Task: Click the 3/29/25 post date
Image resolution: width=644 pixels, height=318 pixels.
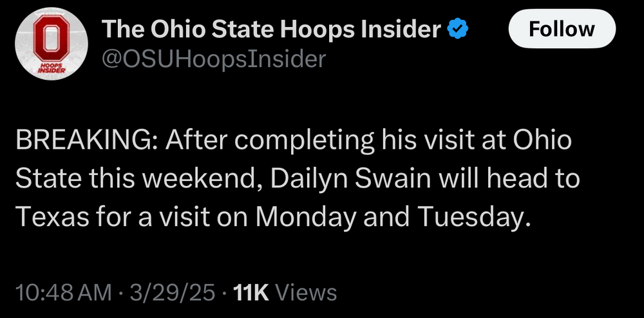Action: (173, 293)
